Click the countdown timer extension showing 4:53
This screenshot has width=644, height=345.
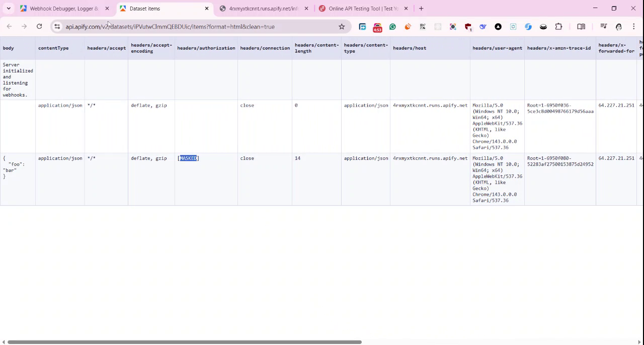[x=377, y=27]
